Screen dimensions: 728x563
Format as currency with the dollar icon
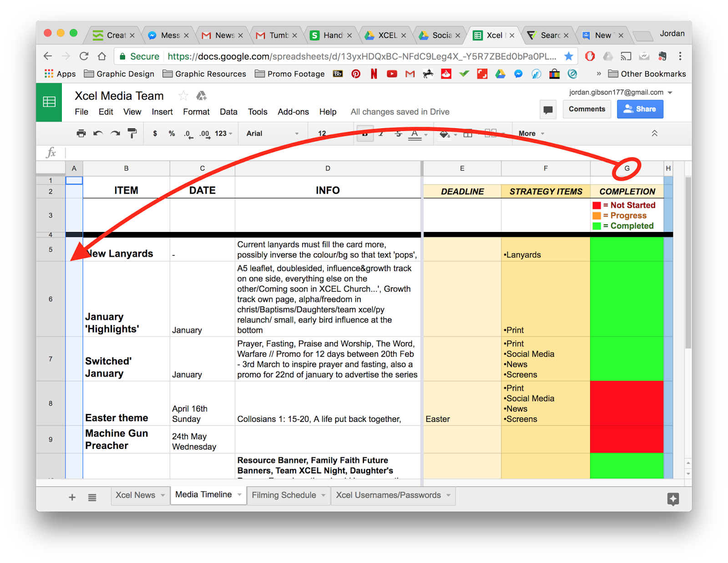point(155,134)
